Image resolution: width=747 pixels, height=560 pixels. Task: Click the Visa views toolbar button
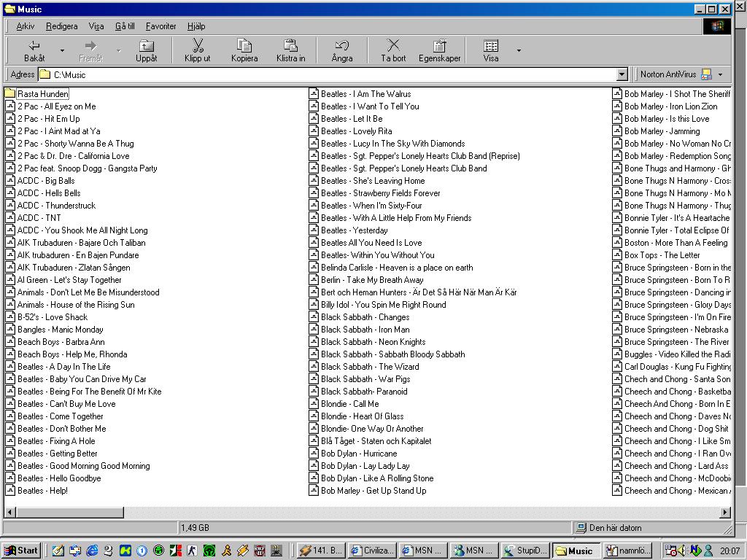(x=491, y=50)
